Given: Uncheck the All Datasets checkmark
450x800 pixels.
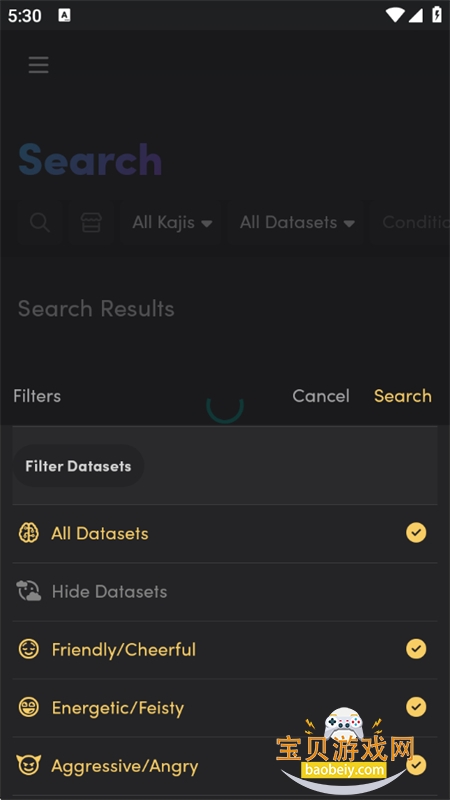Looking at the screenshot, I should (x=416, y=533).
